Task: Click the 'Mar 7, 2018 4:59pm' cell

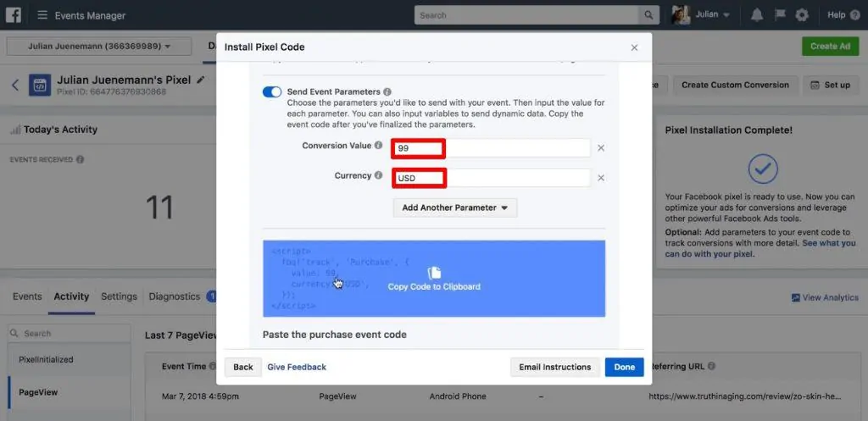Action: pyautogui.click(x=200, y=396)
